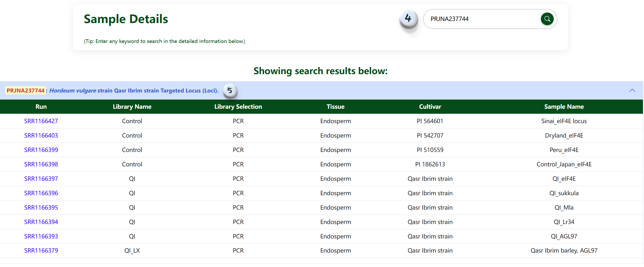
Task: Select the 'Dryland_eIF4E' sample name cell
Action: coord(564,135)
